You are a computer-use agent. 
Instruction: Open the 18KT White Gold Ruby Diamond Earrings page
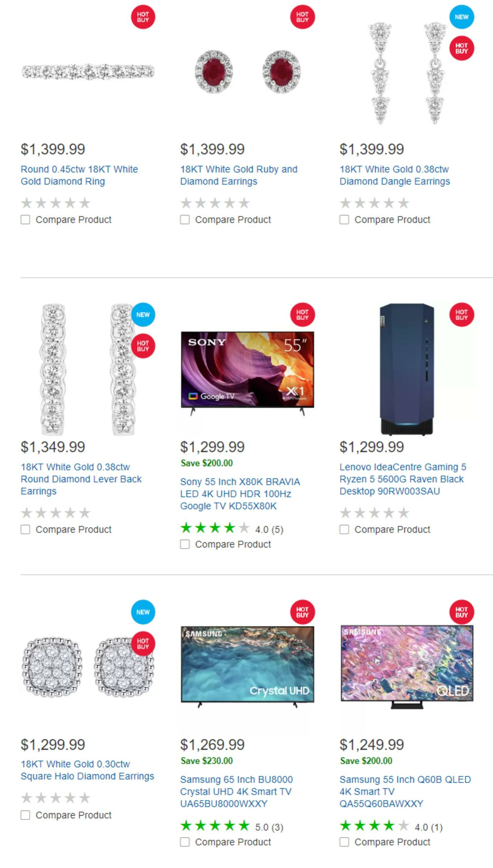(238, 175)
